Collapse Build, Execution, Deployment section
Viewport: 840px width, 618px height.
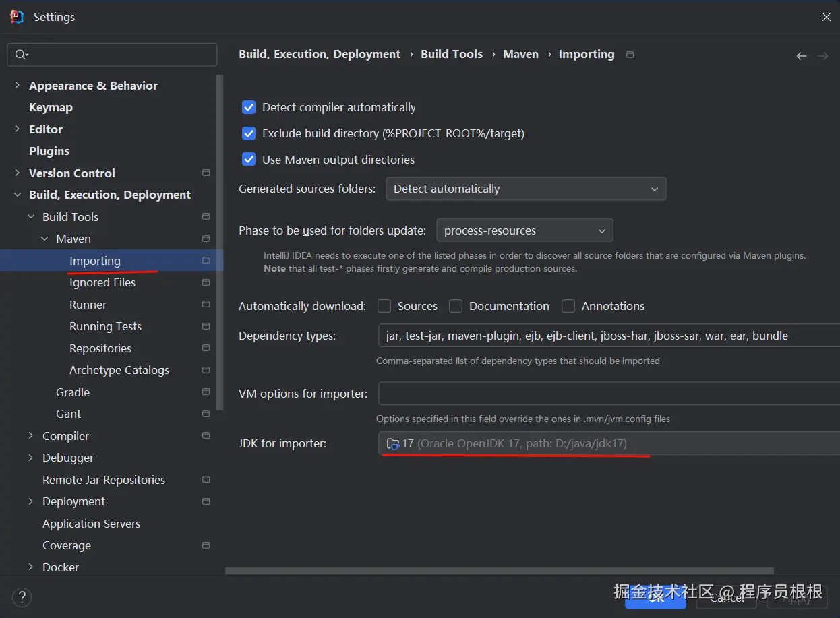pos(17,195)
